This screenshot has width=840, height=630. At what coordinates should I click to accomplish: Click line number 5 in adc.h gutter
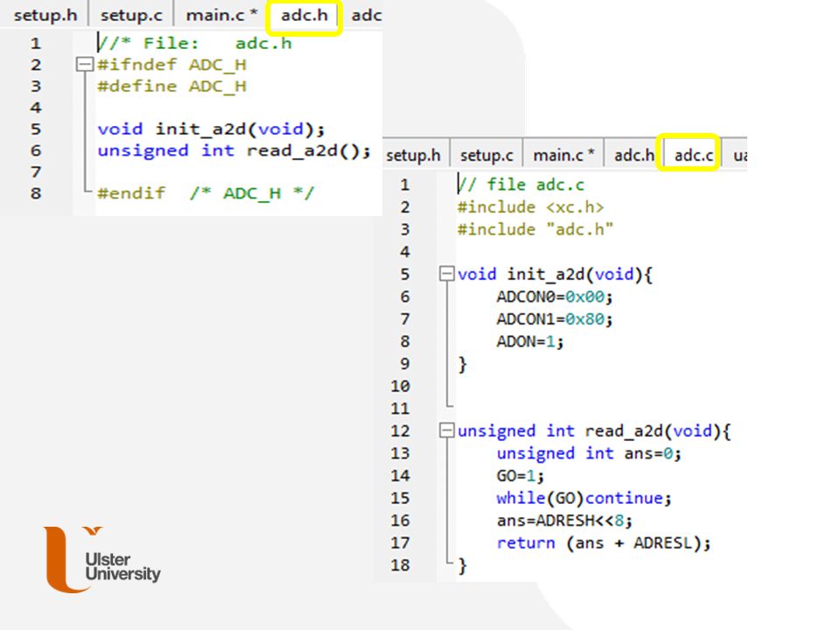click(35, 129)
